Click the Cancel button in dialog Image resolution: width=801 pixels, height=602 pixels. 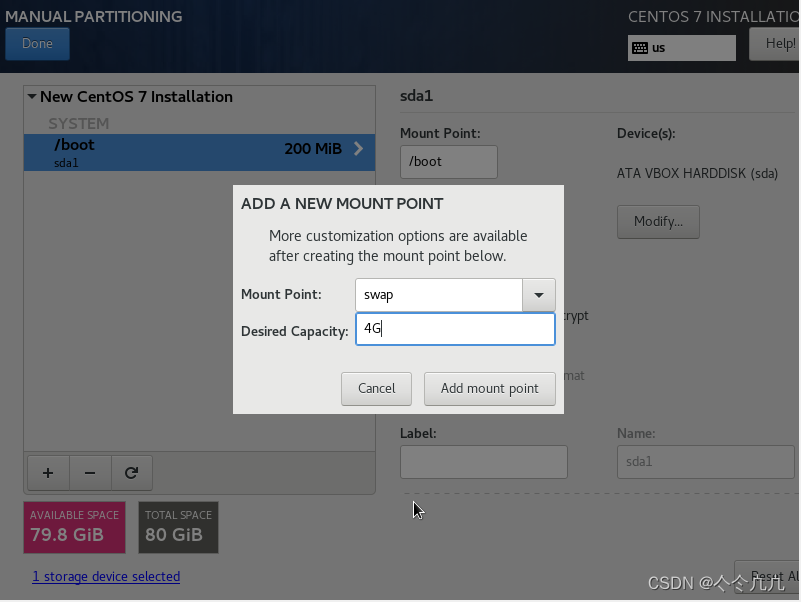[376, 389]
